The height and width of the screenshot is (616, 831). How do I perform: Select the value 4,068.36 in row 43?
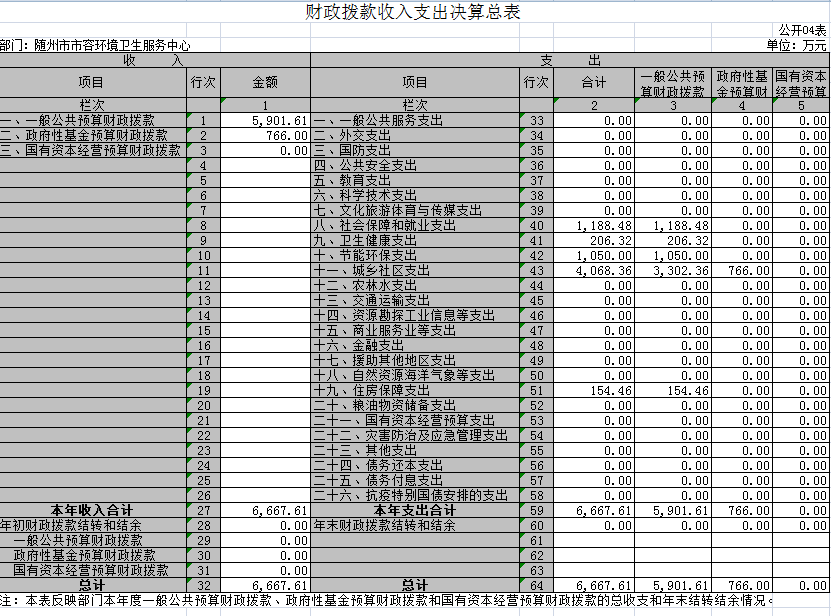(x=594, y=270)
